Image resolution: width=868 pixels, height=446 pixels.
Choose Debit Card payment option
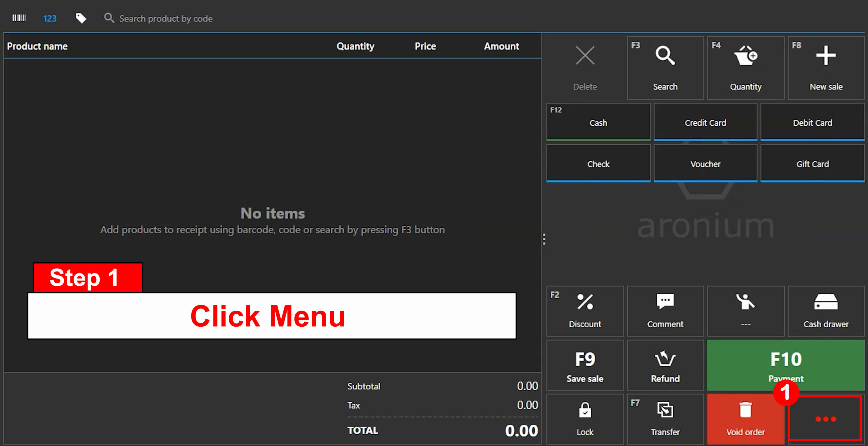[812, 122]
